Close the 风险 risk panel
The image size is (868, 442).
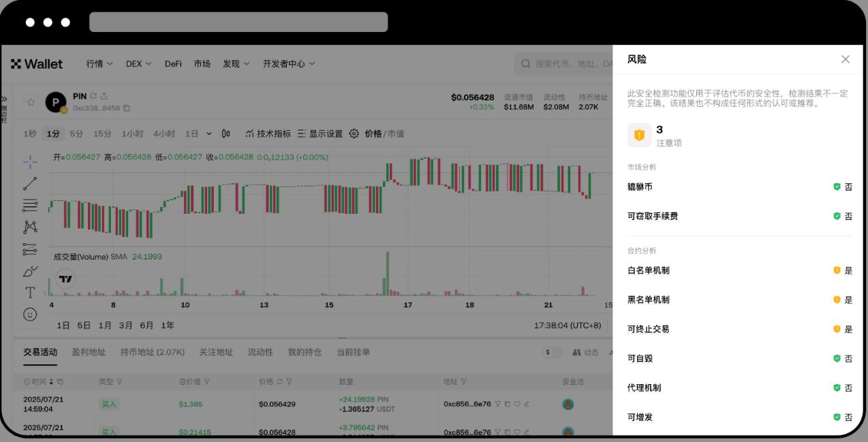pyautogui.click(x=846, y=59)
